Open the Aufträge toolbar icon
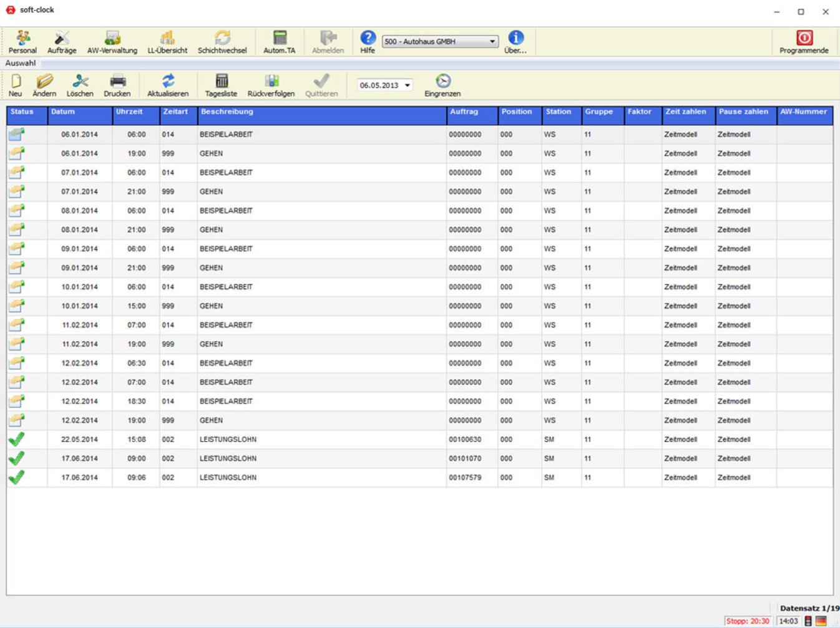The image size is (840, 628). tap(62, 37)
